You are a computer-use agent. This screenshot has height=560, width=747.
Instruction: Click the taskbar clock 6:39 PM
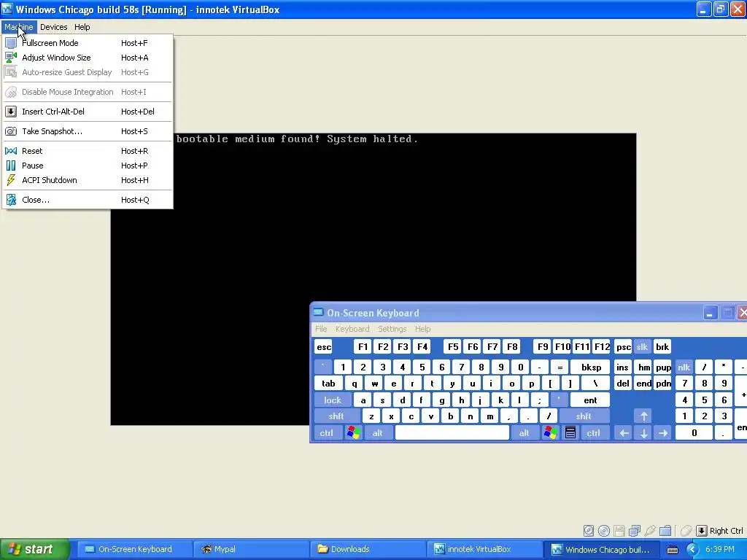720,550
